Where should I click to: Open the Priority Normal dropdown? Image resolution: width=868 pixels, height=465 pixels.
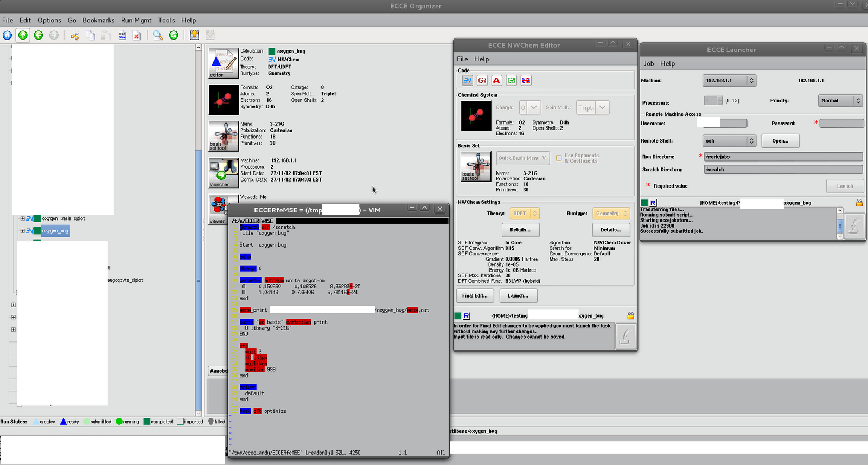coord(840,100)
